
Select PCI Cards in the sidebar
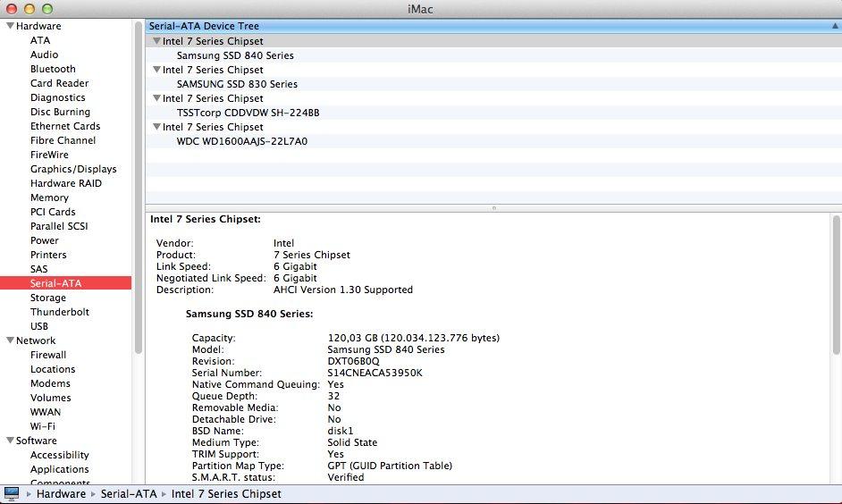(x=53, y=212)
